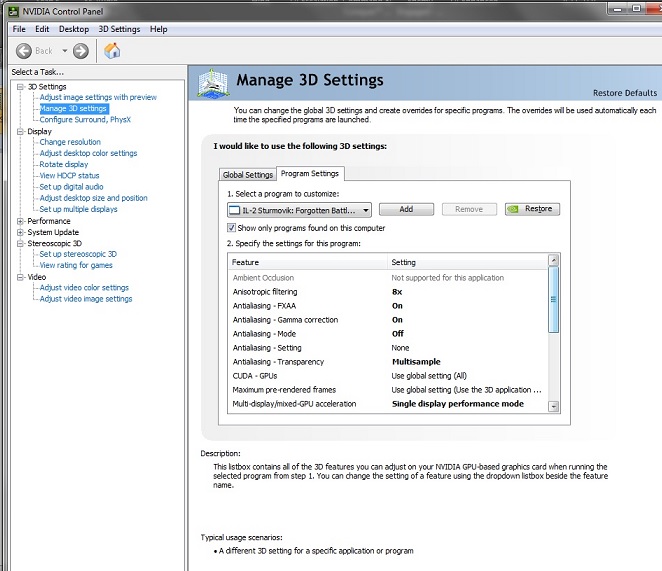Click the Setting column header

[467, 262]
